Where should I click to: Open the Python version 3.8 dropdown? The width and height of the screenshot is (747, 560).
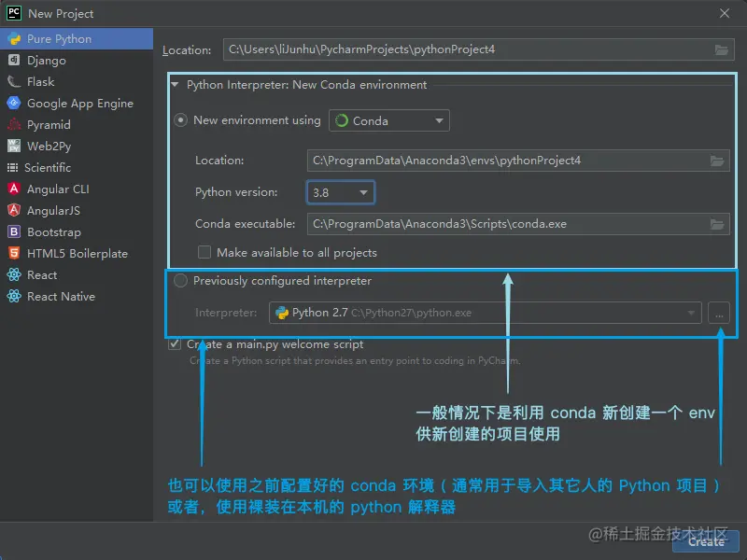(341, 192)
